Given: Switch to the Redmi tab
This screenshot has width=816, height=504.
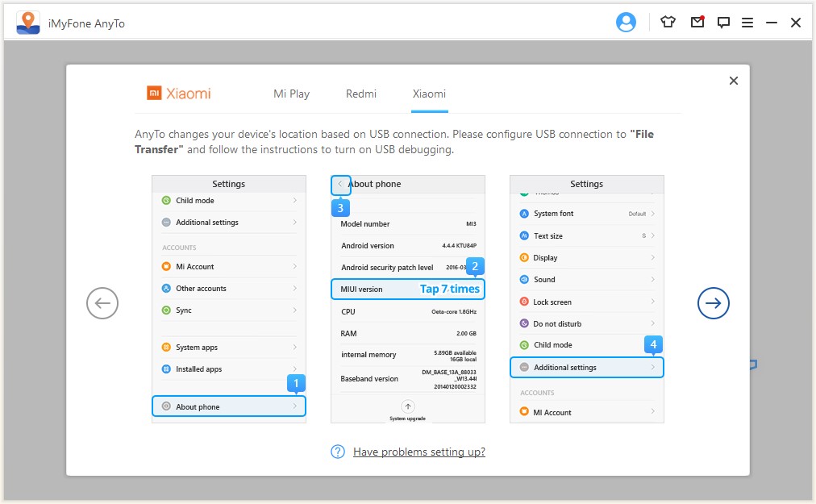Looking at the screenshot, I should click(x=361, y=94).
